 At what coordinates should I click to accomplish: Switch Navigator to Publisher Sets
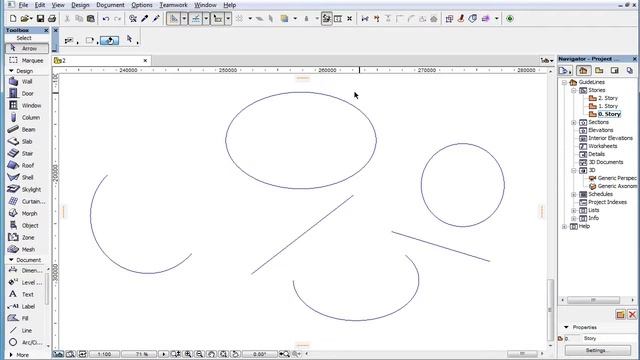click(630, 71)
